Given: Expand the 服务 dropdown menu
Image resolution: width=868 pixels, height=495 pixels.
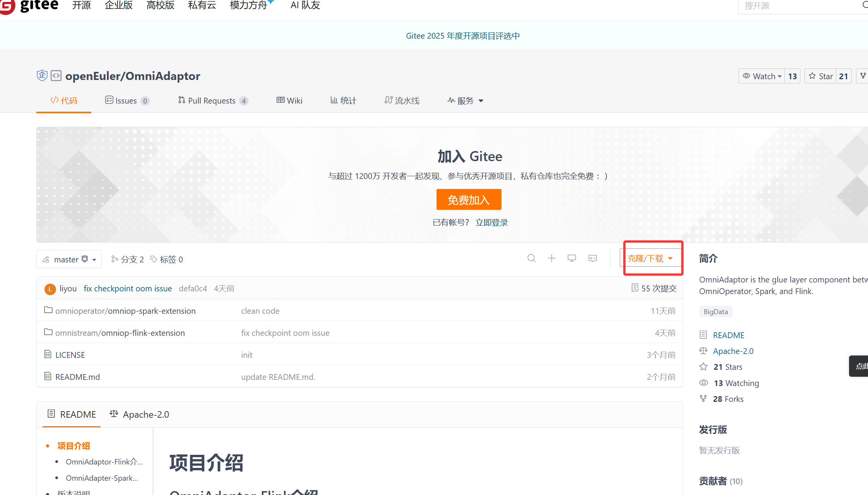Looking at the screenshot, I should pyautogui.click(x=466, y=100).
